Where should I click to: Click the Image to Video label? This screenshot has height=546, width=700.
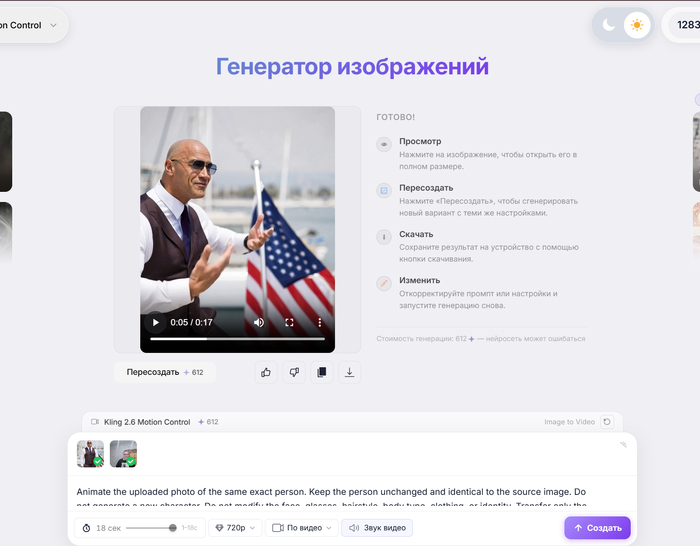pyautogui.click(x=569, y=422)
